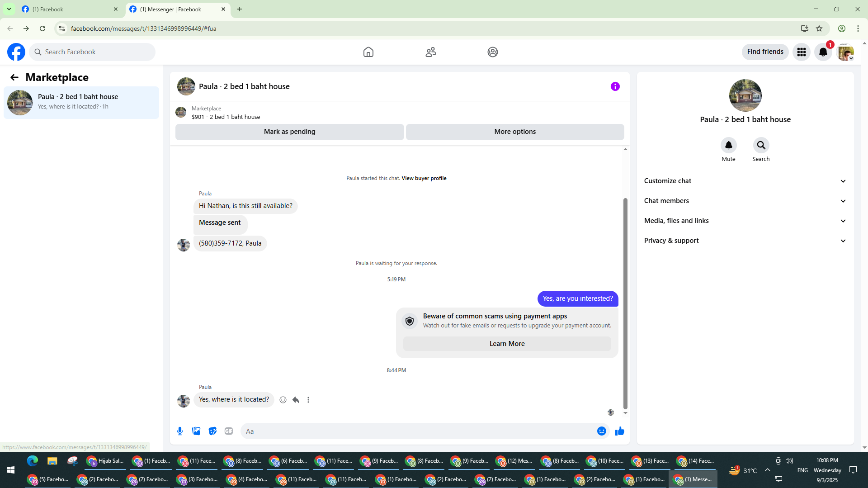Click the 'Hi Nathan, is this still available?' message
The image size is (868, 488).
click(x=245, y=206)
